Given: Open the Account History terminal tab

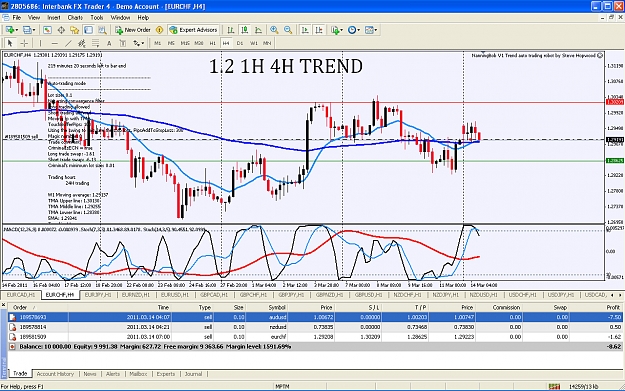Looking at the screenshot, I should [x=55, y=374].
